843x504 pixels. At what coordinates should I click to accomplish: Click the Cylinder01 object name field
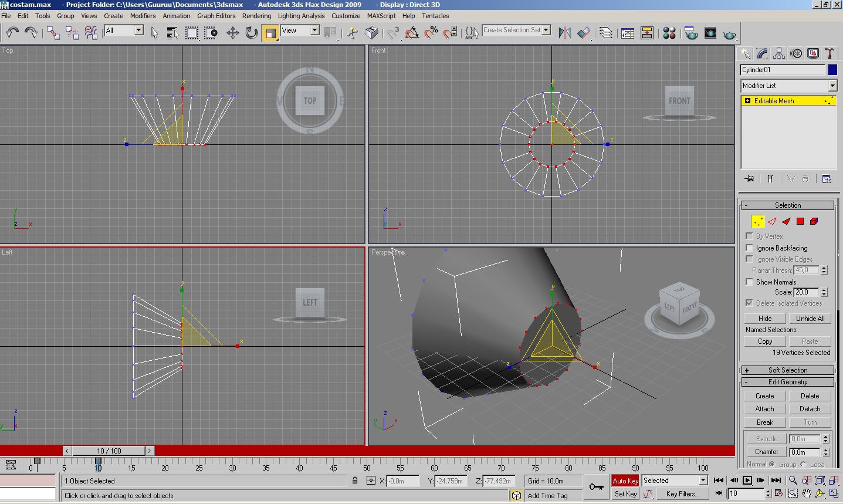[783, 70]
